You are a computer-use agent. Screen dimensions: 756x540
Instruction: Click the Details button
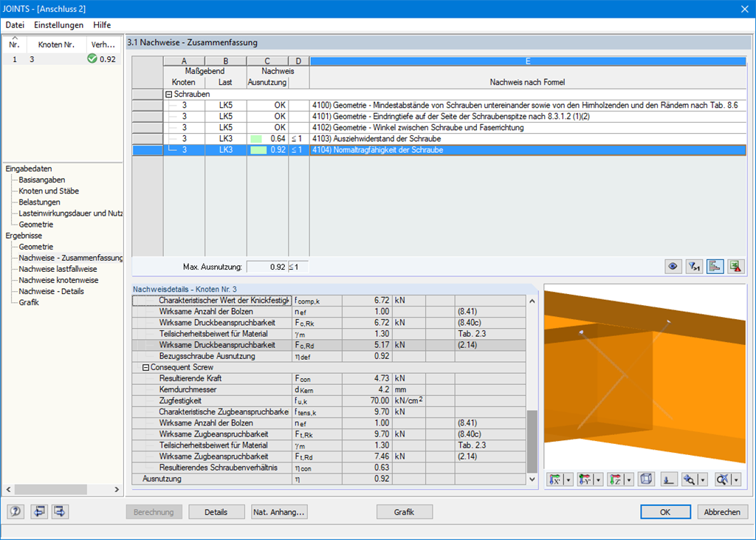[216, 512]
